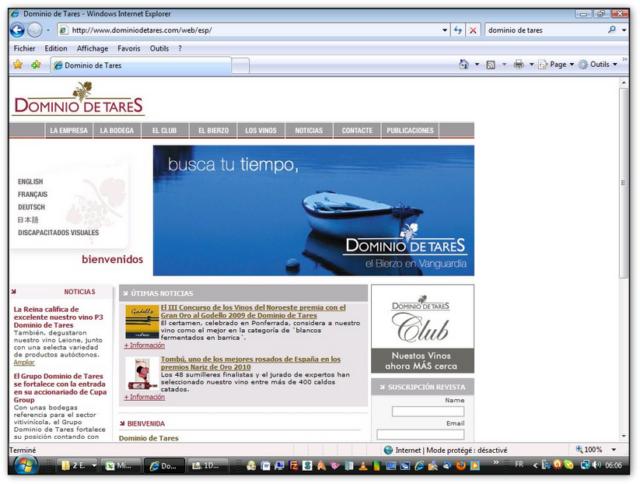
Task: Open Favorites Center star icon
Action: 18,64
